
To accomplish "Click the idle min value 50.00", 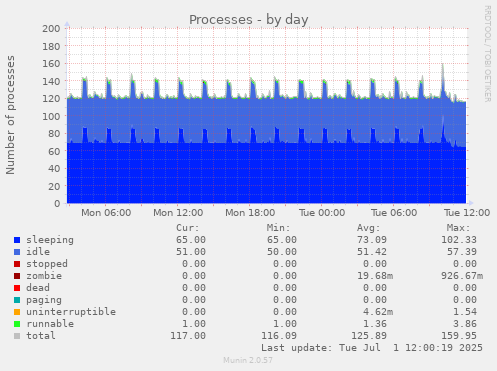I will pos(282,252).
